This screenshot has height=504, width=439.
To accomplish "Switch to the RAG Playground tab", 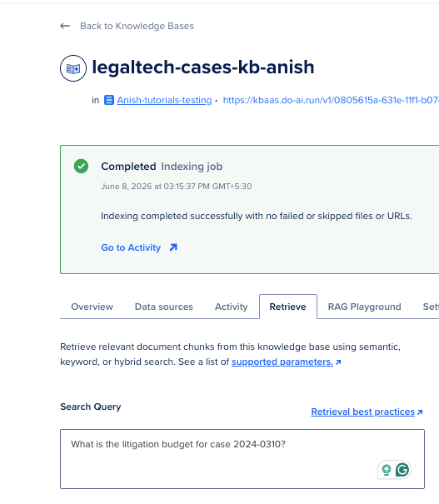I will pyautogui.click(x=364, y=307).
